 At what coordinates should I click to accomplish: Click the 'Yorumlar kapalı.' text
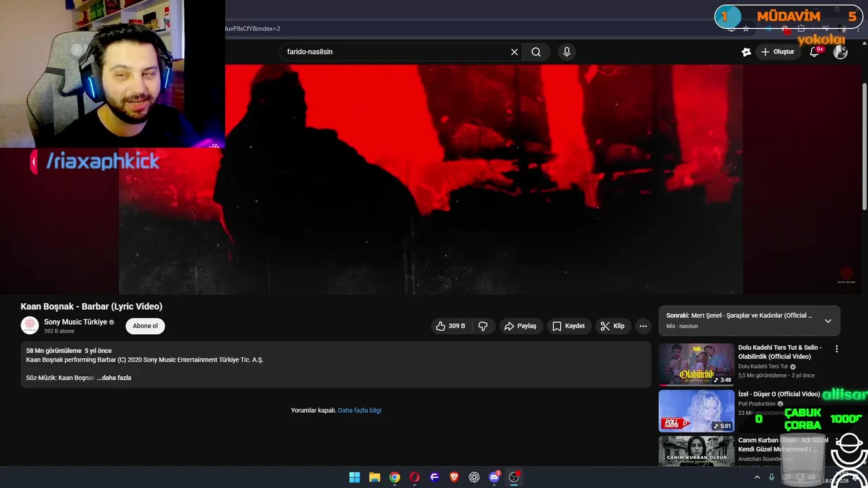point(313,410)
